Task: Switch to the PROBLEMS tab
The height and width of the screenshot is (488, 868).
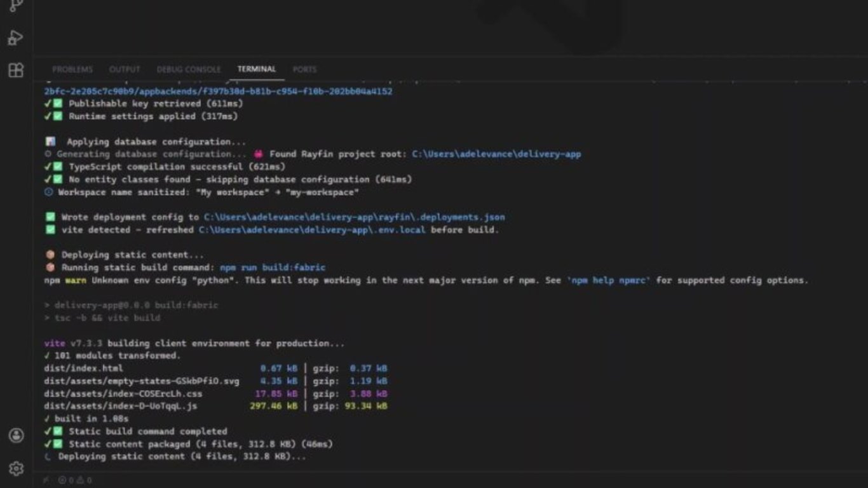Action: point(72,69)
